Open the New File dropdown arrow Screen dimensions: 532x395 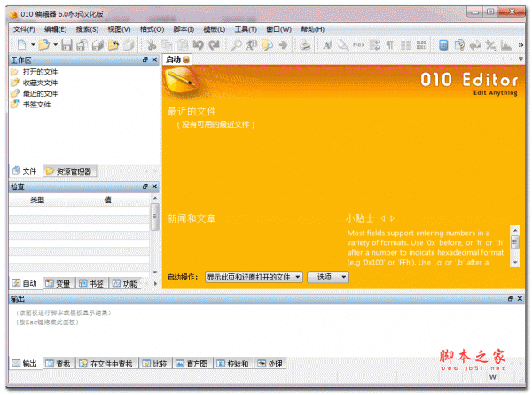[33, 44]
